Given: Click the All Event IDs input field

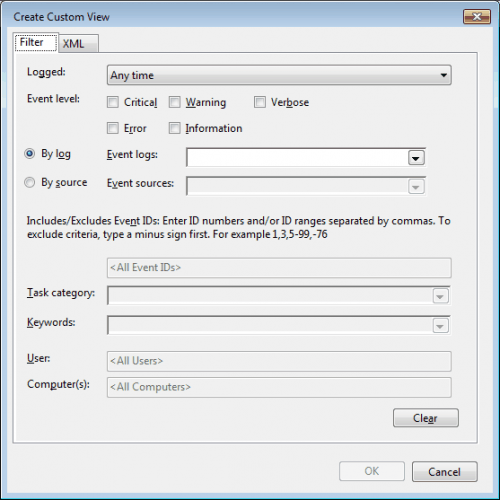Looking at the screenshot, I should (x=279, y=268).
